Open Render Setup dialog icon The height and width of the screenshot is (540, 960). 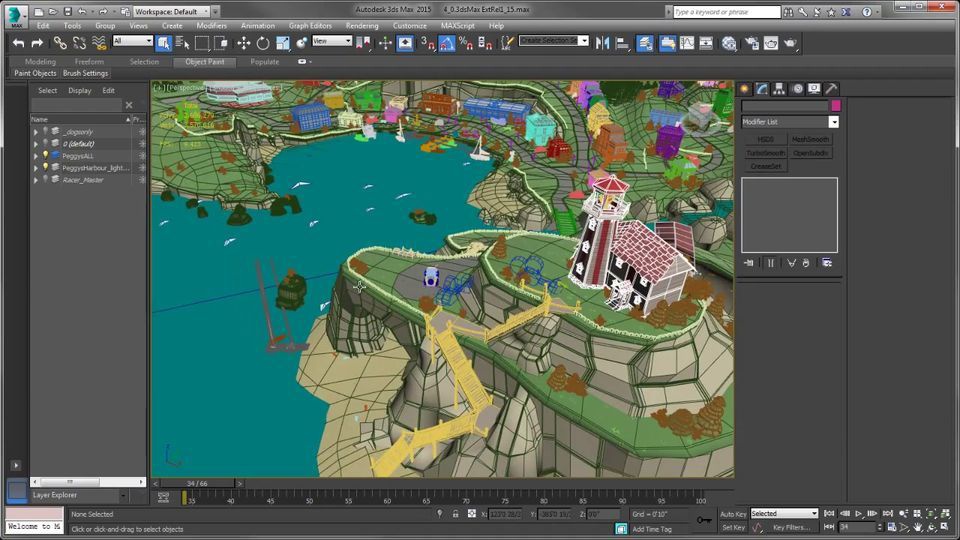(x=751, y=43)
